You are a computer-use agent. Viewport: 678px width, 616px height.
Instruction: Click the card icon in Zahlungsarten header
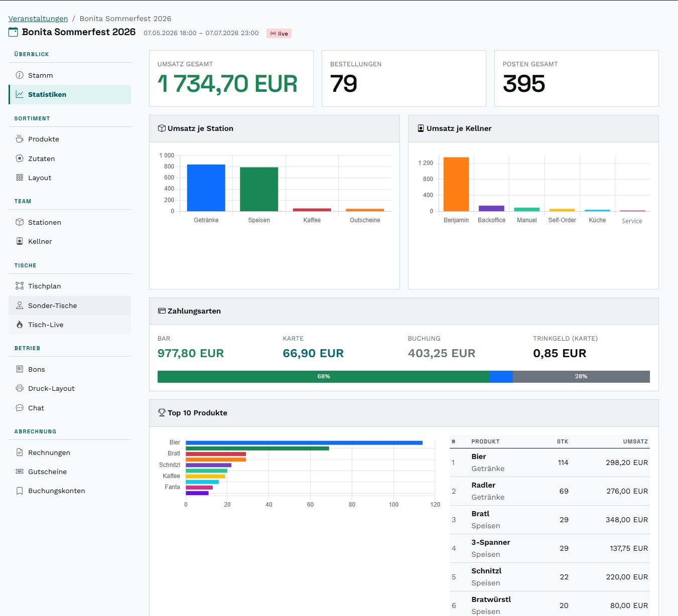[162, 311]
